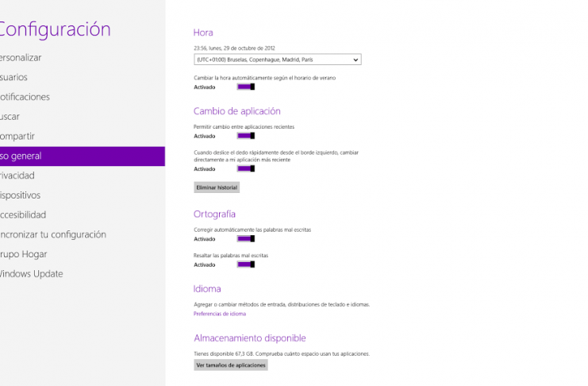Click the Eliminar historial button
Screen dimensions: 588x386
click(x=217, y=187)
